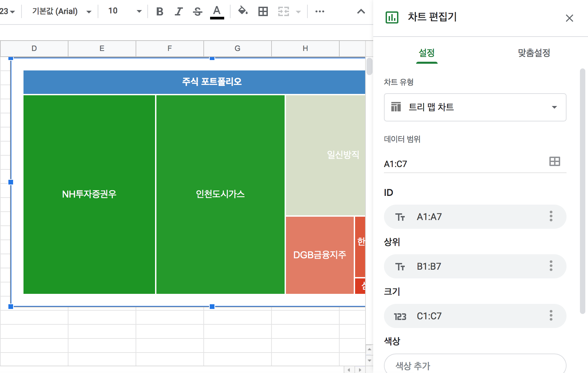Click the chart editor panel scrollbar
588x373 pixels.
[x=583, y=191]
